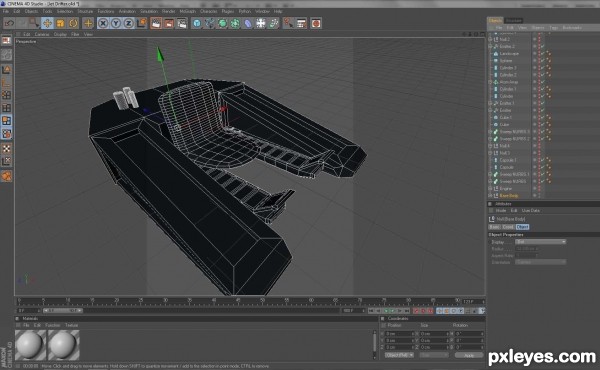This screenshot has width=600, height=370.
Task: Add a HyperNURBS generator object
Action: (x=222, y=23)
